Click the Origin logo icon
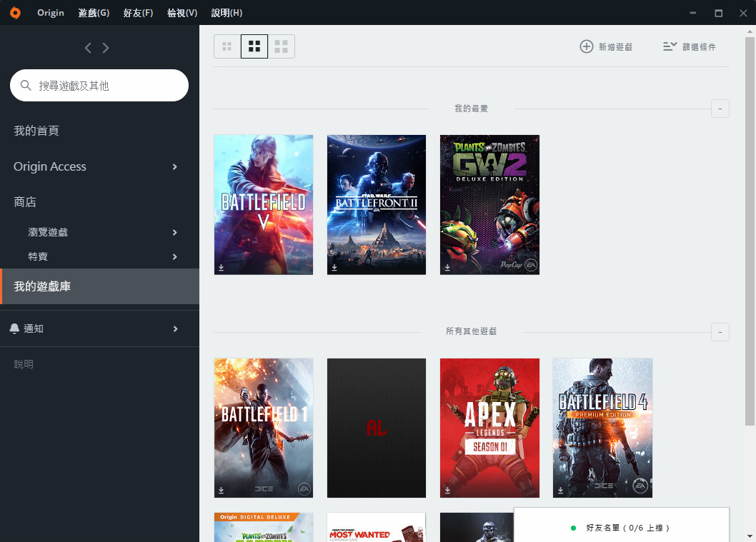The image size is (756, 542). (x=16, y=13)
